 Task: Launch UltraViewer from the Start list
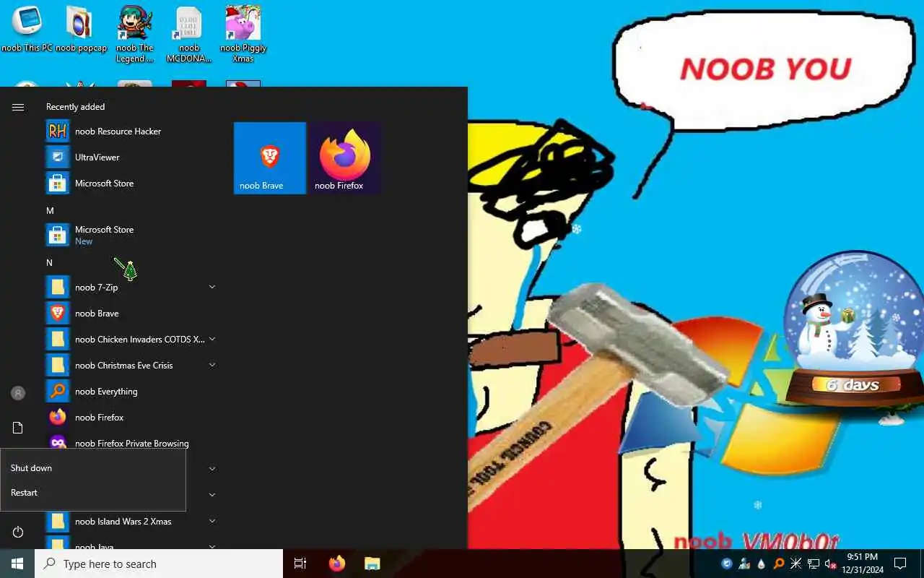point(131,158)
